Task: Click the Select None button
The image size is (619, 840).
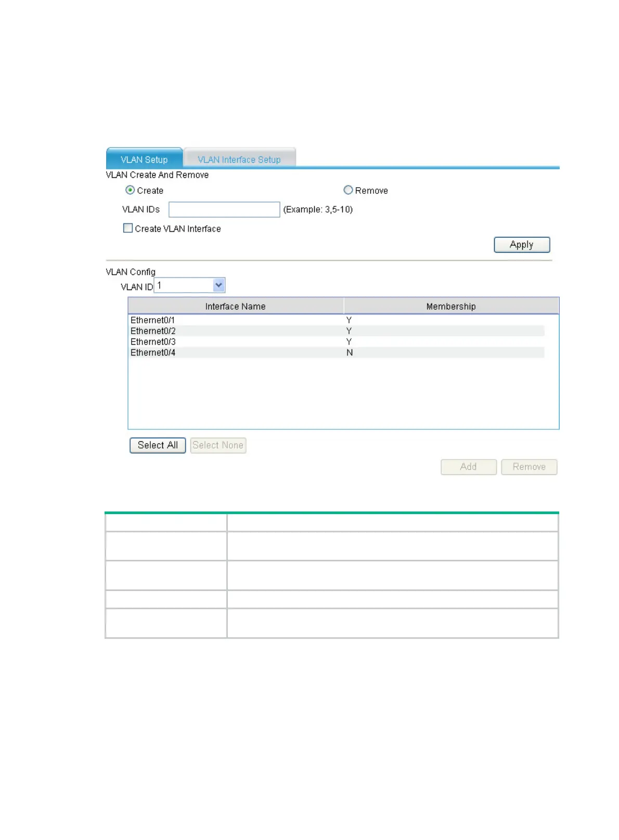Action: (218, 445)
